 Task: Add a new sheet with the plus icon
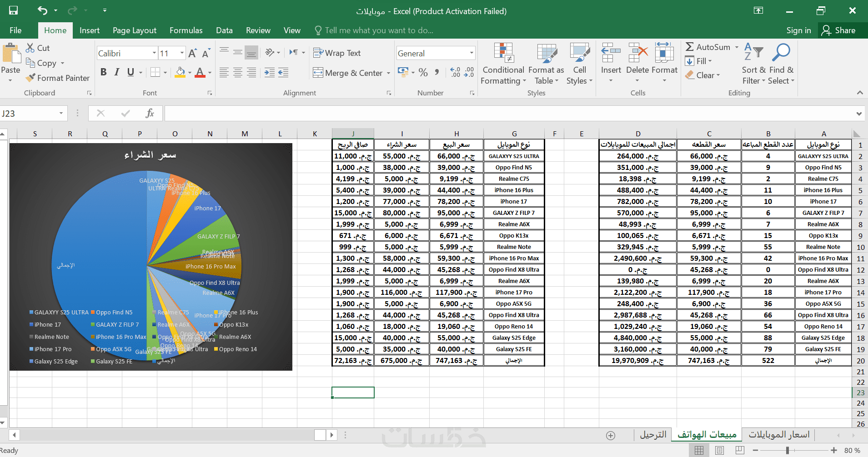pos(611,436)
